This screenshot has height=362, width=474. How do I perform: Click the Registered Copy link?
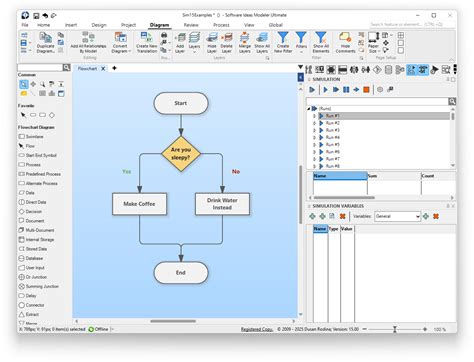257,329
